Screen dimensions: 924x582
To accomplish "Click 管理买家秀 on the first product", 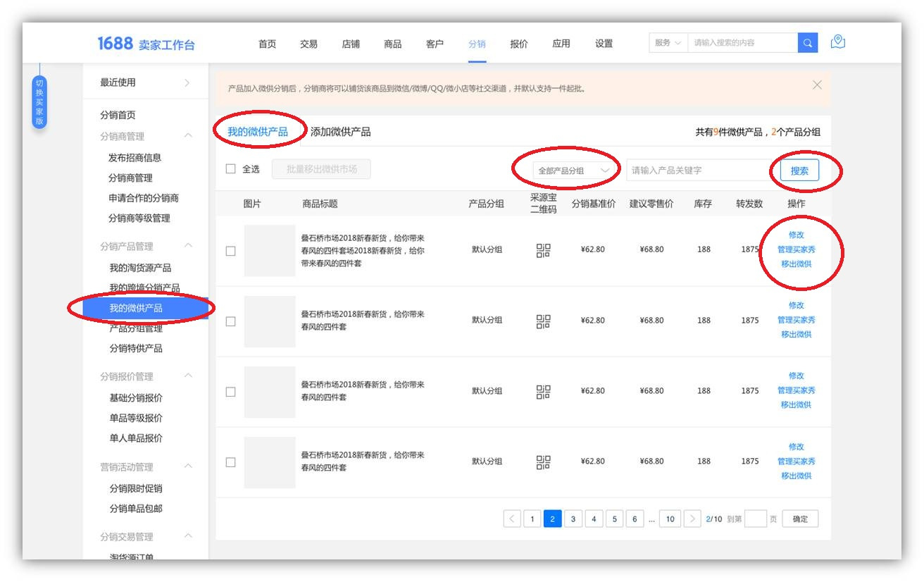I will coord(796,249).
